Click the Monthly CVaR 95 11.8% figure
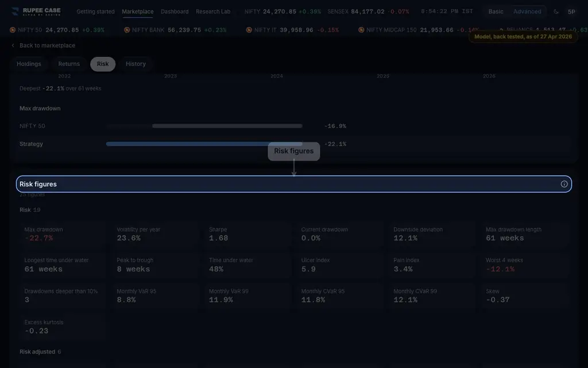The image size is (588, 368). (339, 296)
